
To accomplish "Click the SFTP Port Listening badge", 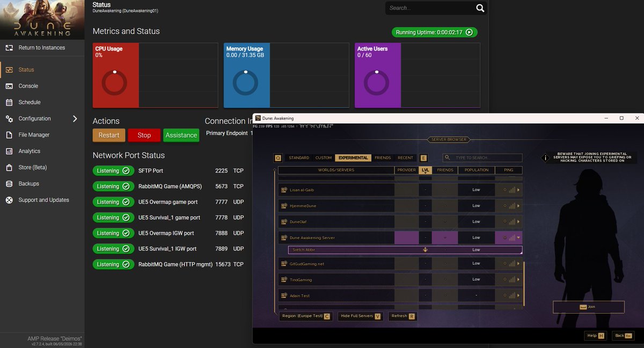I will pos(113,171).
